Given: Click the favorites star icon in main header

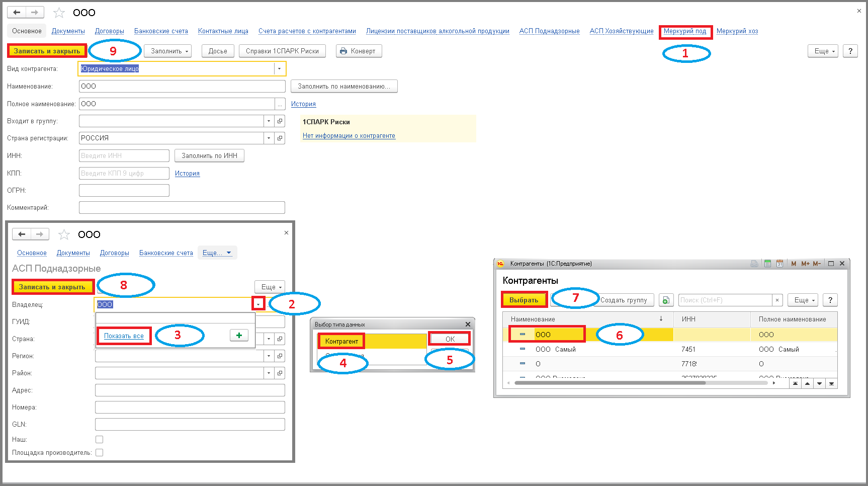Looking at the screenshot, I should tap(59, 13).
